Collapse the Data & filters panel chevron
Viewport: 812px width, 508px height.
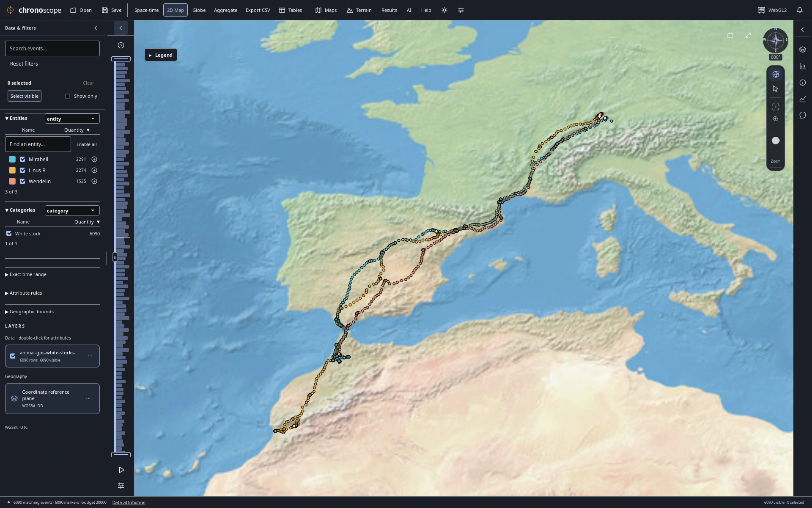pyautogui.click(x=96, y=28)
